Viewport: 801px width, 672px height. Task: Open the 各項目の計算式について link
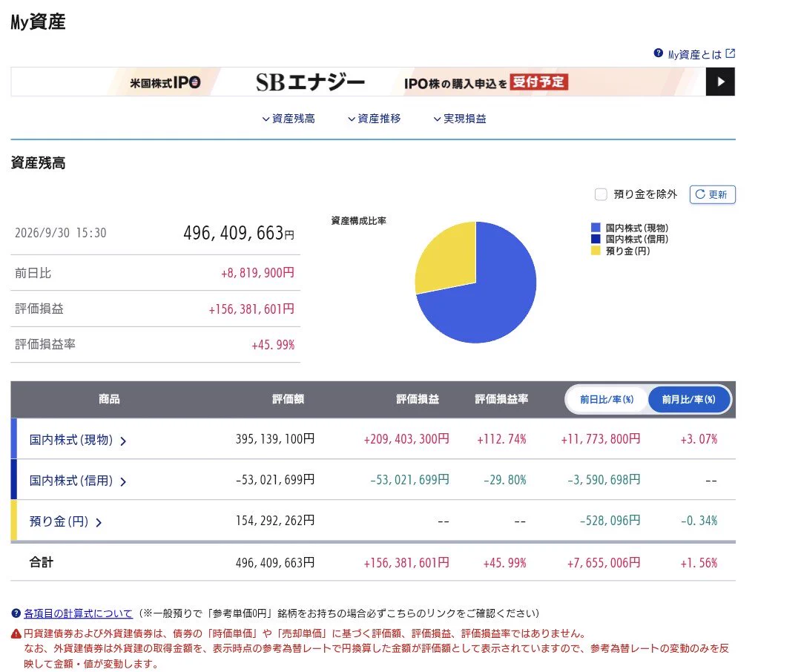[78, 613]
